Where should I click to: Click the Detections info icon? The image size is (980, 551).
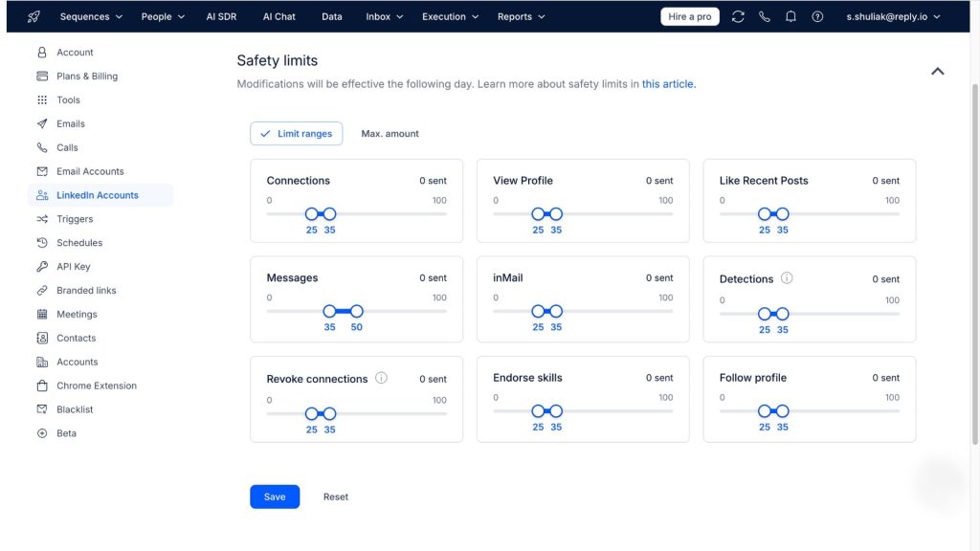click(787, 278)
